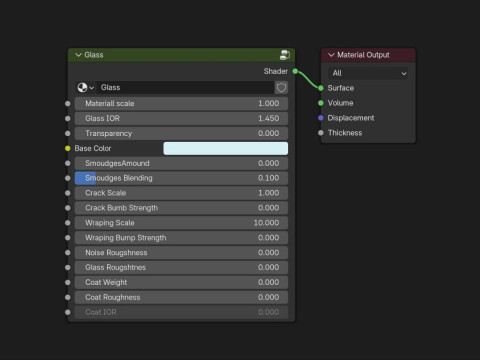This screenshot has width=480, height=360.
Task: Select the Material Output node title
Action: [363, 55]
